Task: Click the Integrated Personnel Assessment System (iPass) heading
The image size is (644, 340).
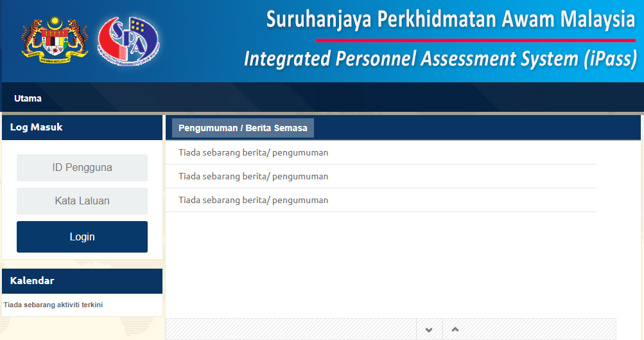Action: click(440, 58)
